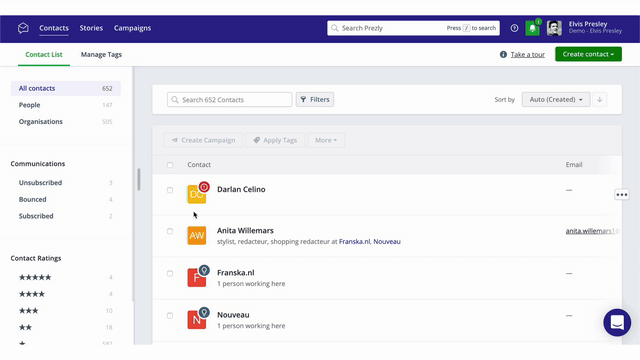Open the three-dots menu on Darlan Celino row
Viewport: 640px width, 360px height.
pyautogui.click(x=622, y=195)
